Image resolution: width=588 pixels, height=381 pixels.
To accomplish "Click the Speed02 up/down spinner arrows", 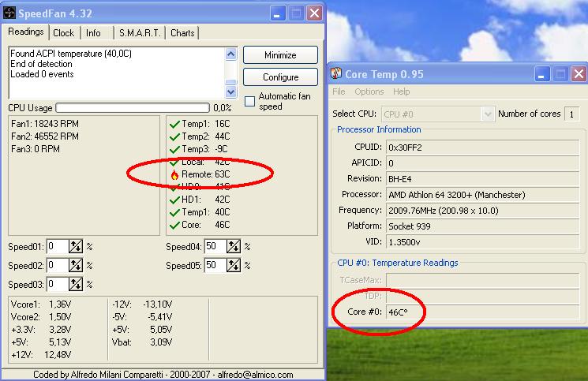I will coord(76,265).
